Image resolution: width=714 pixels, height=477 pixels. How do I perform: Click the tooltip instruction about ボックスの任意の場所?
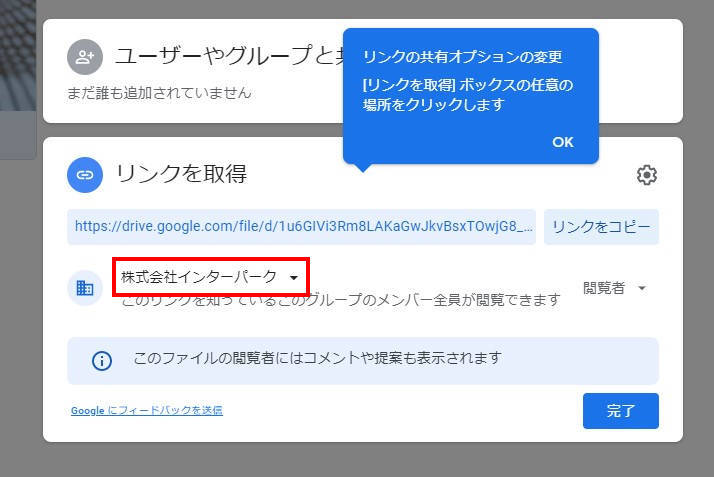(x=468, y=95)
